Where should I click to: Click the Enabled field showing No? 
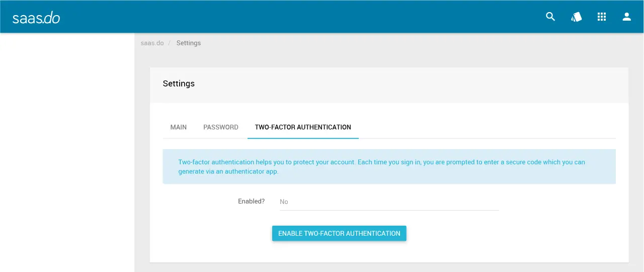[388, 201]
